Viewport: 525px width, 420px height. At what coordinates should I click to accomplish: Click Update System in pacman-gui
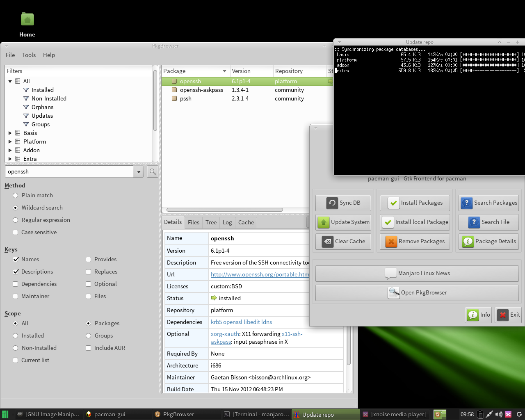(x=343, y=222)
